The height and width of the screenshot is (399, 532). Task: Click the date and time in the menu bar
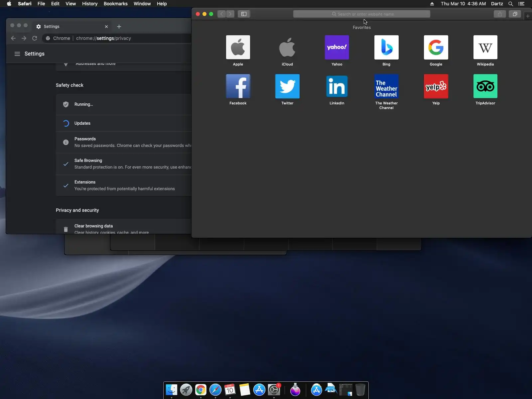coord(463,4)
